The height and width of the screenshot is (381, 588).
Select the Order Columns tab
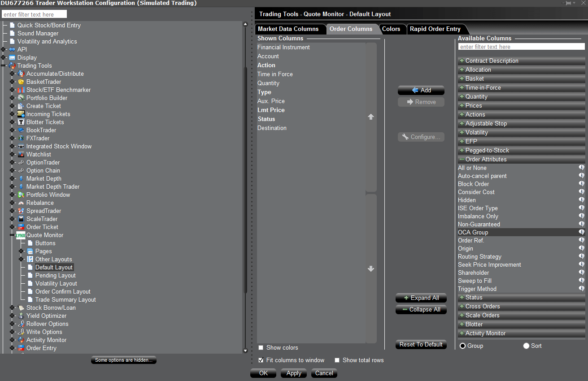point(351,29)
